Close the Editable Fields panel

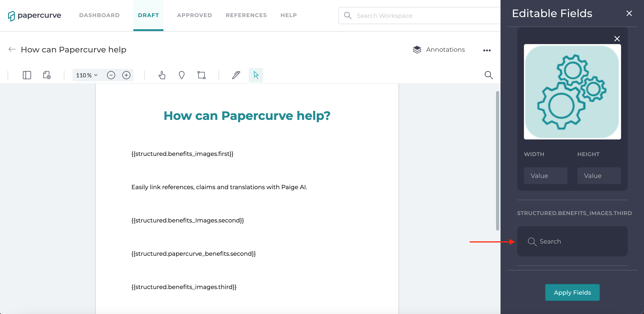(629, 13)
